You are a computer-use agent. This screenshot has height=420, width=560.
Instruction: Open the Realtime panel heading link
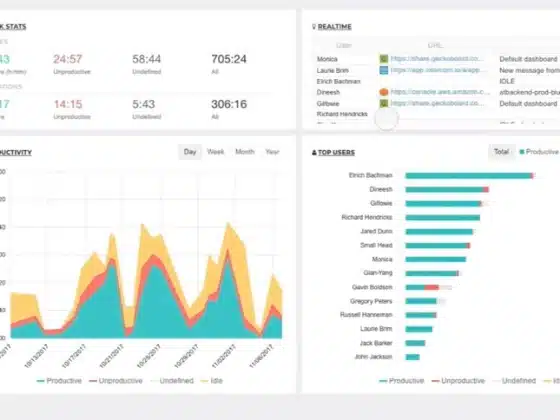pos(335,27)
